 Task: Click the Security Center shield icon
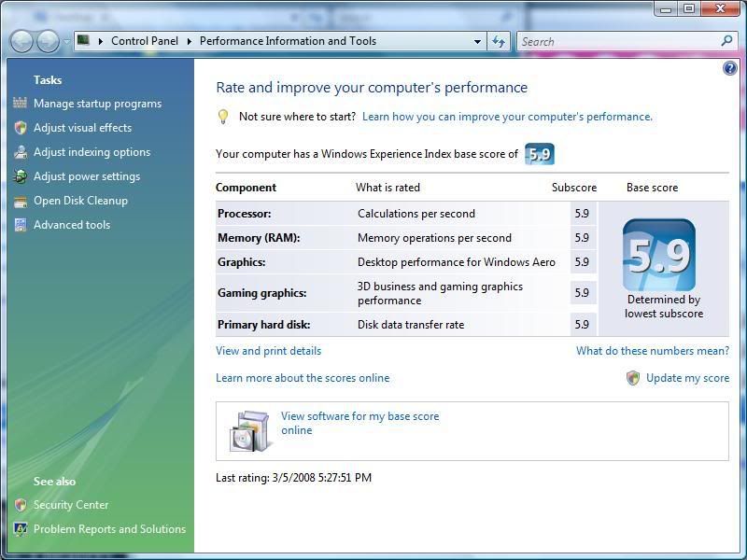(x=20, y=505)
